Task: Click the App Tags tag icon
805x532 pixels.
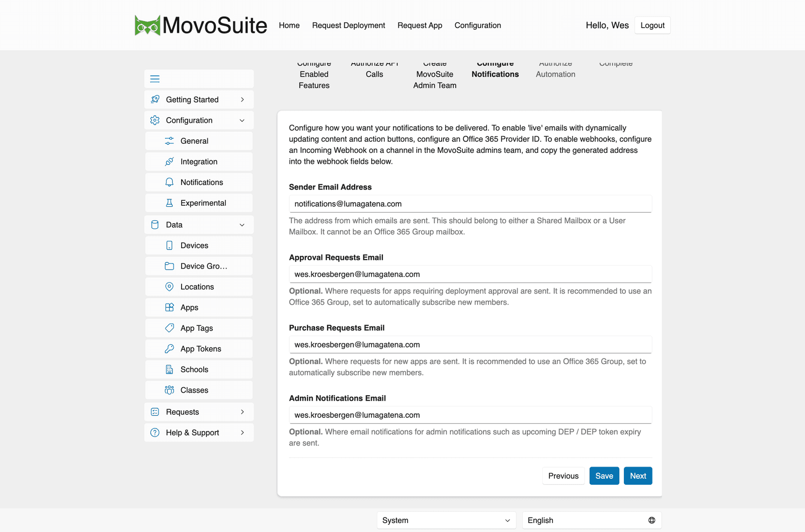Action: [170, 328]
